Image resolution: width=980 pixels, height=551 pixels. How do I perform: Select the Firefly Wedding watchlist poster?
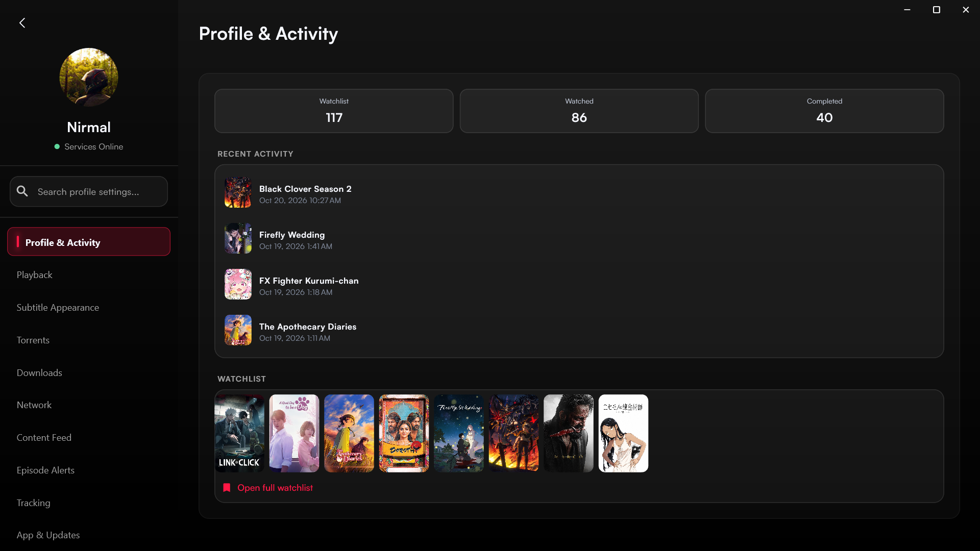click(459, 433)
